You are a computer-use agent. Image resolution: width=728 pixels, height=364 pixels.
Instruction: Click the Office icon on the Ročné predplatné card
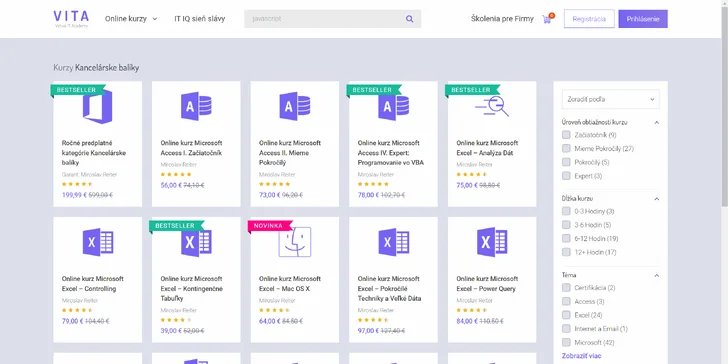pos(98,106)
